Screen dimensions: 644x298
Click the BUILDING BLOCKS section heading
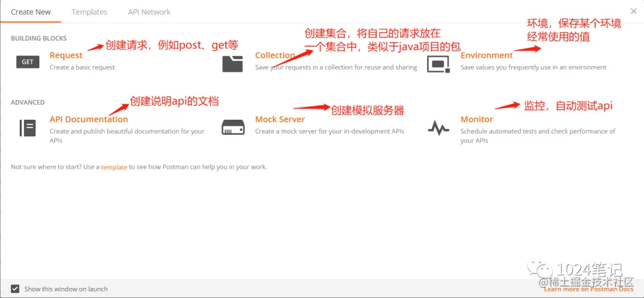click(39, 38)
